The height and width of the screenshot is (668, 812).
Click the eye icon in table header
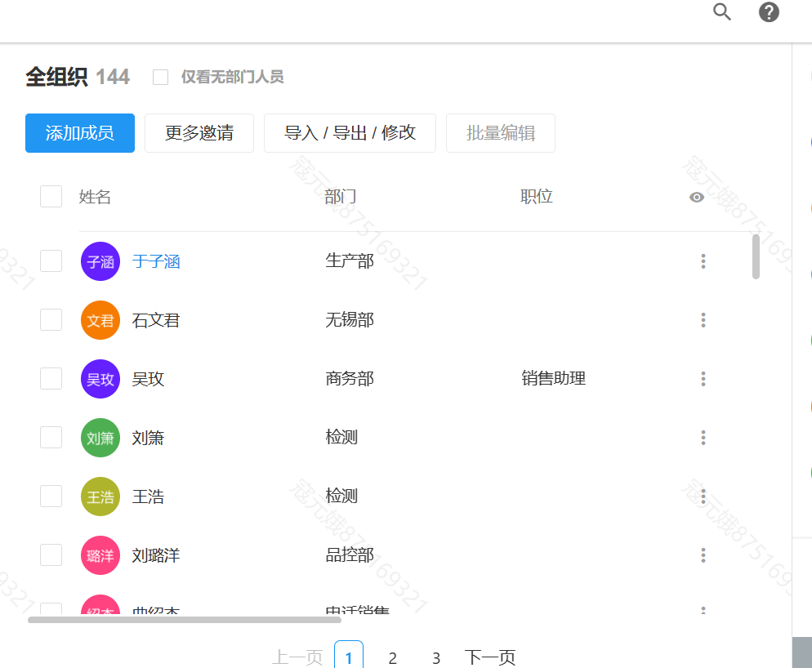click(697, 197)
